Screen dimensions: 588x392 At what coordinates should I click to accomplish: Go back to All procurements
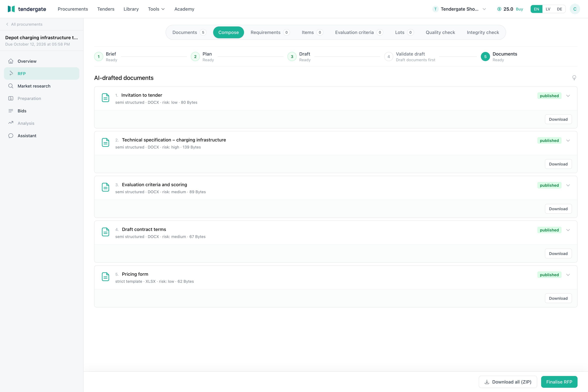(24, 24)
